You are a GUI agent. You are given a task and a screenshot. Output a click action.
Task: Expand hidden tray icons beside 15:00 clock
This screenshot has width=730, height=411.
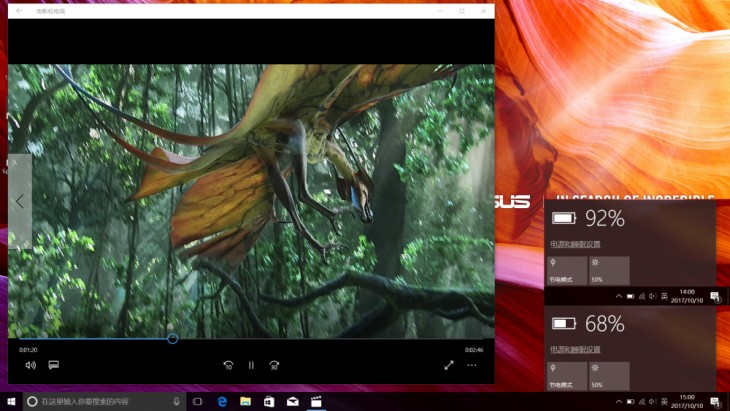pos(617,402)
